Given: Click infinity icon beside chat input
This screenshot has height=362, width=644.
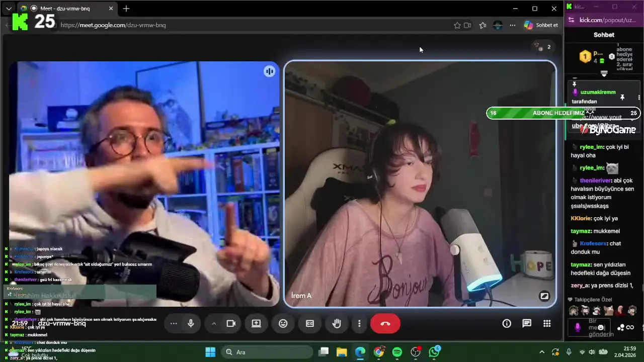Looking at the screenshot, I should [630, 327].
